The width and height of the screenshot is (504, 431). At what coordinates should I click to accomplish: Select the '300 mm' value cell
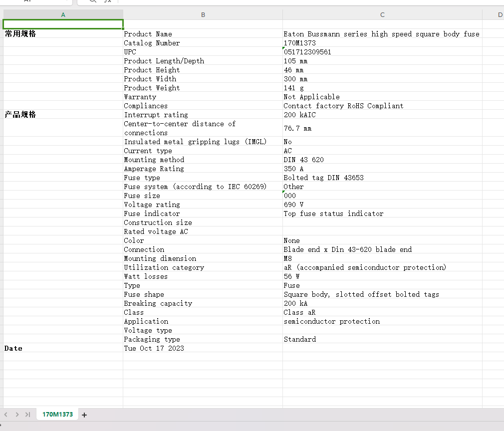(382, 79)
